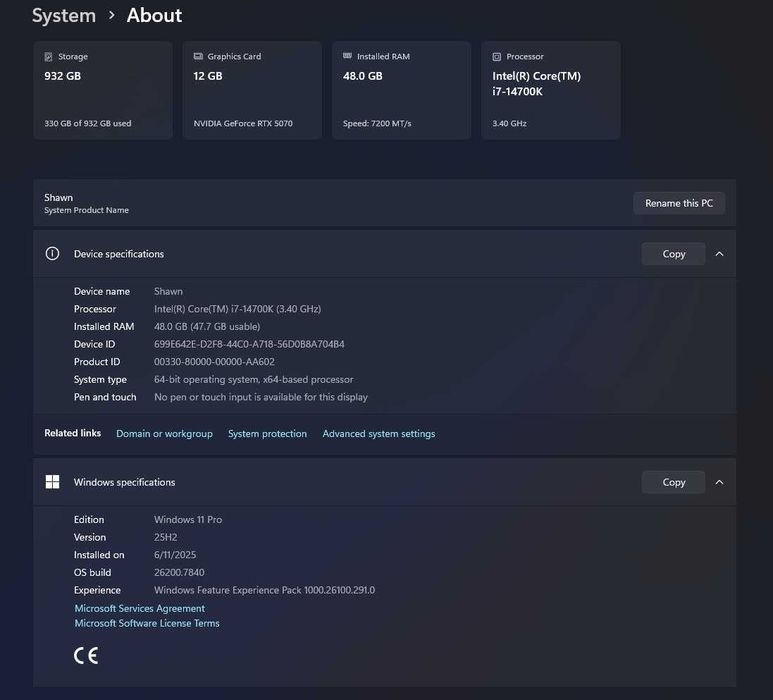Click the Storage card icon
Image resolution: width=773 pixels, height=700 pixels.
[x=48, y=57]
